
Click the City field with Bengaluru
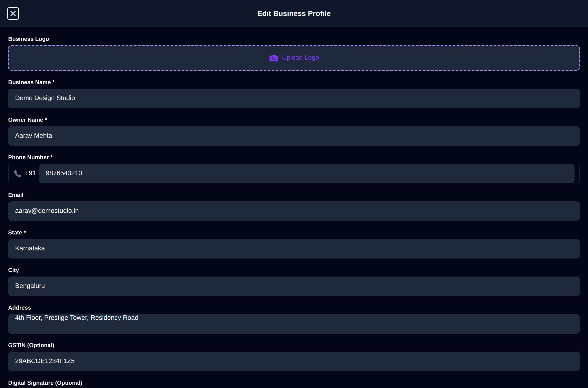294,286
